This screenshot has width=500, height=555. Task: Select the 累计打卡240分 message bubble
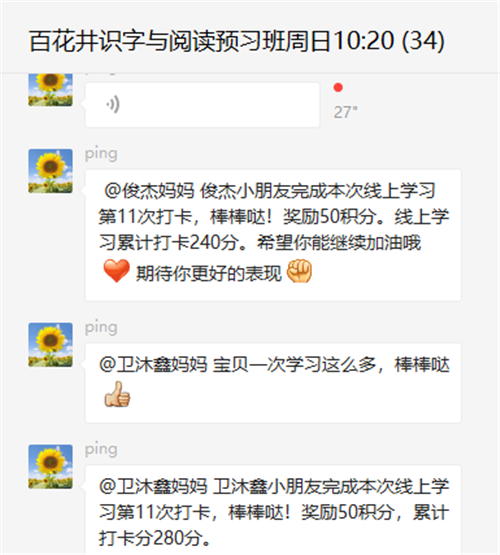273,235
